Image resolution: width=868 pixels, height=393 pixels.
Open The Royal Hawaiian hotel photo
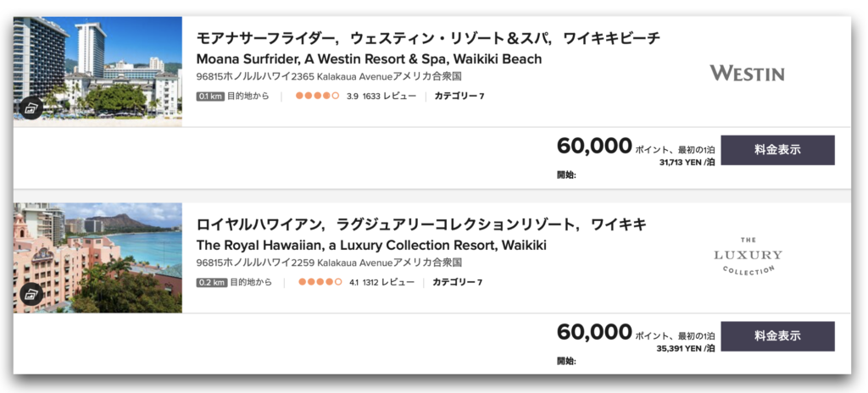97,257
